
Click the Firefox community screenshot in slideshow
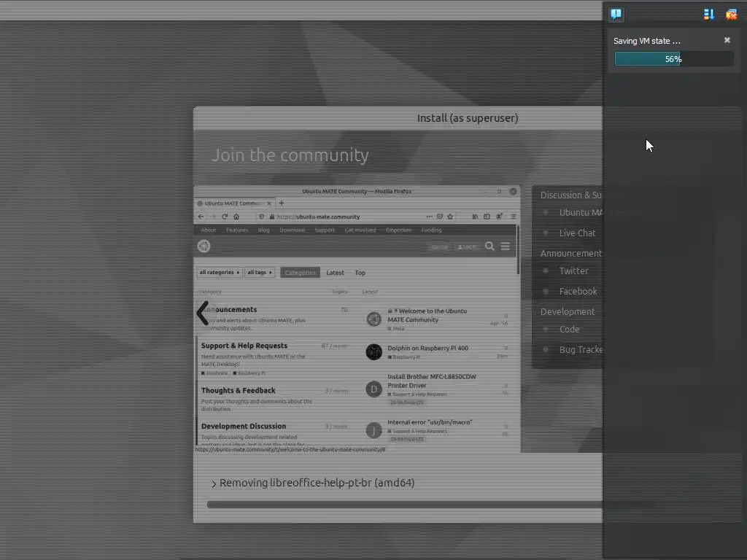(x=357, y=319)
